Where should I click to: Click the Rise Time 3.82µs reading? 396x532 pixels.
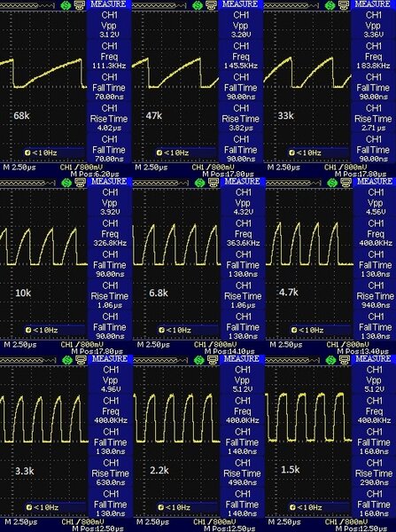coord(241,129)
